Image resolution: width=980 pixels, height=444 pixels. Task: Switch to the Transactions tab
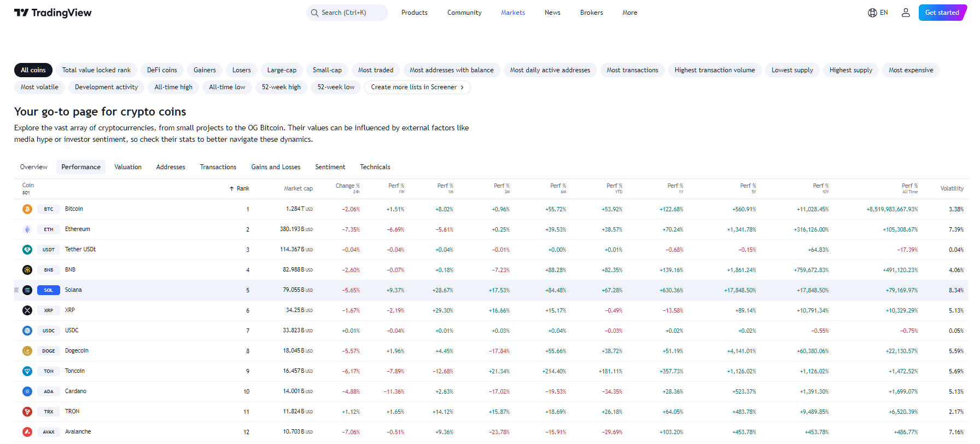(x=218, y=167)
